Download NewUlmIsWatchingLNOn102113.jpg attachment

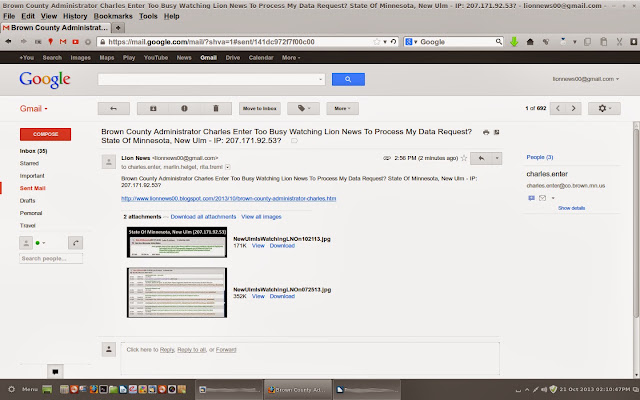[x=282, y=246]
